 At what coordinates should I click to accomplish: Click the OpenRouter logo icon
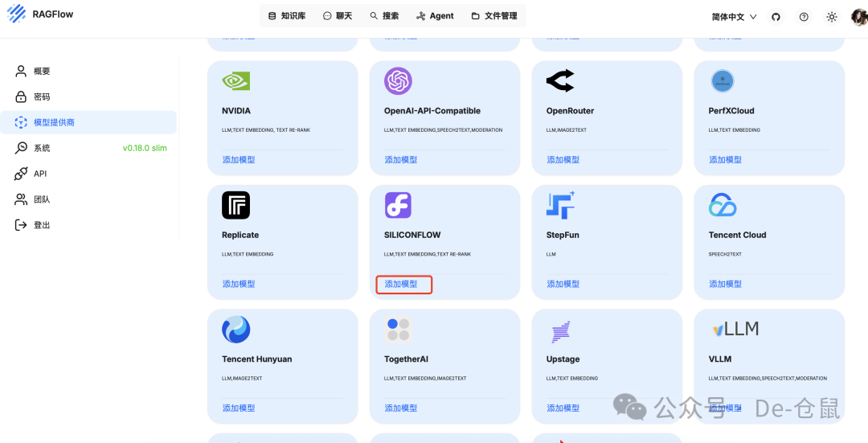point(560,81)
